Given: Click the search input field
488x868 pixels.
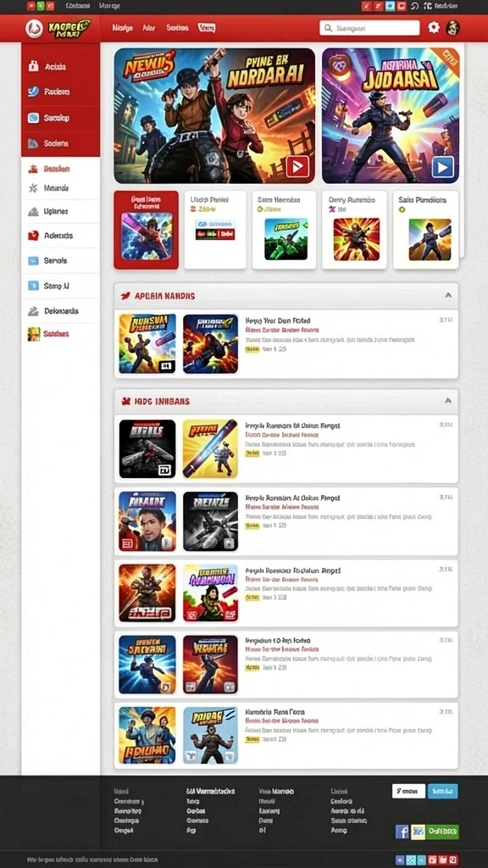Looking at the screenshot, I should [369, 28].
